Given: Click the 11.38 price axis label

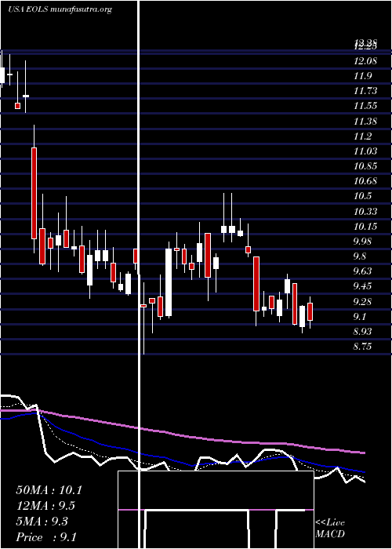Looking at the screenshot, I should (365, 122).
